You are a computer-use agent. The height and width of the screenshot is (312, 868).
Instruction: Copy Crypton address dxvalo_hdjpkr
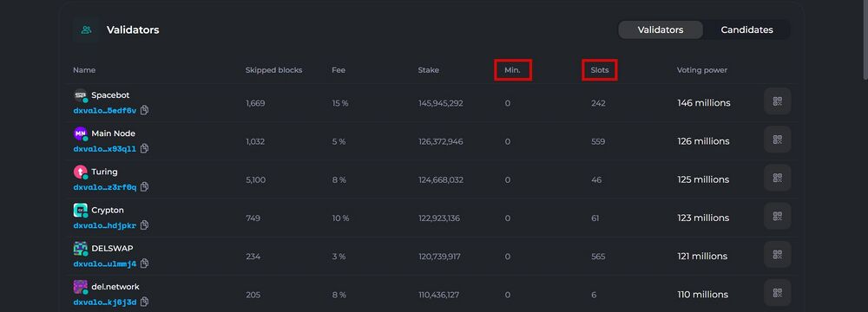(144, 225)
